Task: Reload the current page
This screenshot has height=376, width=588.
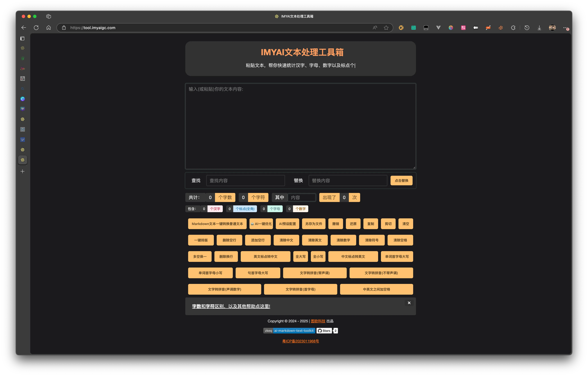Action: (x=36, y=28)
